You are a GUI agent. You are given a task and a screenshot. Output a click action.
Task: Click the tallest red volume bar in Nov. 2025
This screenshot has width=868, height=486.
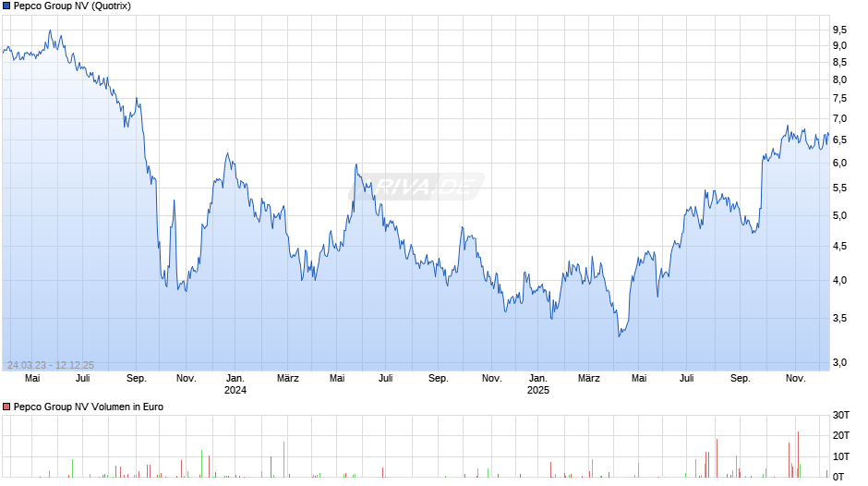[798, 455]
